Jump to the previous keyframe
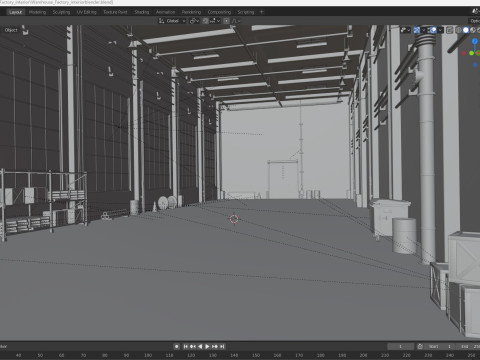This screenshot has height=360, width=480. tap(193, 346)
